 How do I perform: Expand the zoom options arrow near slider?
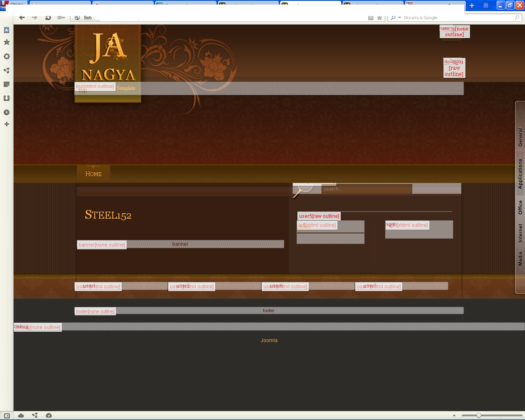tap(454, 415)
